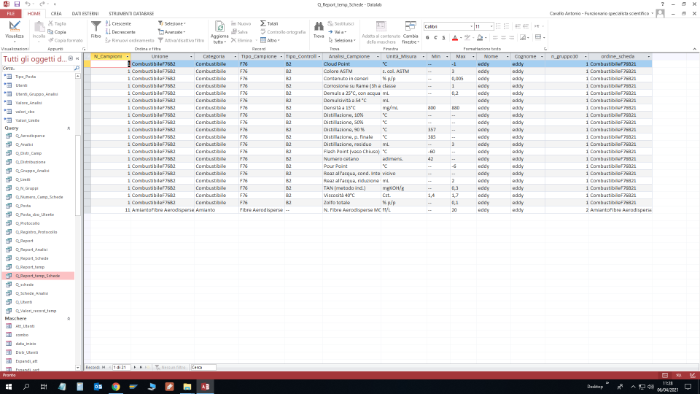Sort records Crescente ascending
This screenshot has height=394, width=700.
pyautogui.click(x=119, y=24)
